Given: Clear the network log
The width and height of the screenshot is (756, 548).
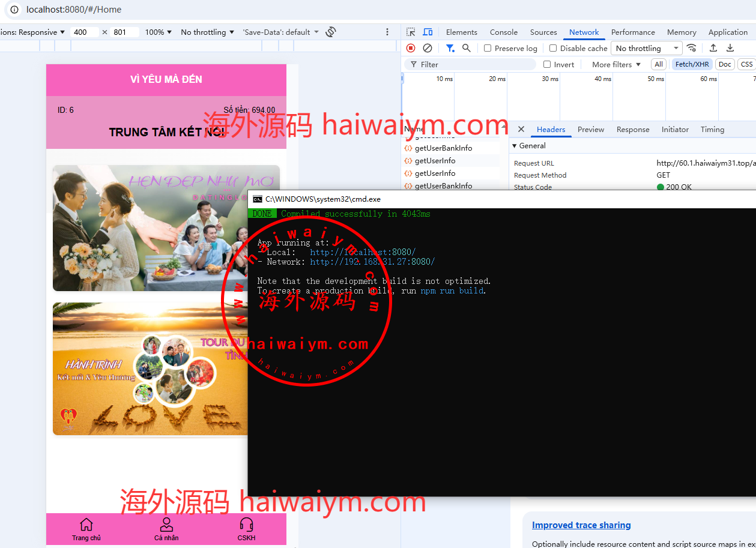Looking at the screenshot, I should [428, 48].
